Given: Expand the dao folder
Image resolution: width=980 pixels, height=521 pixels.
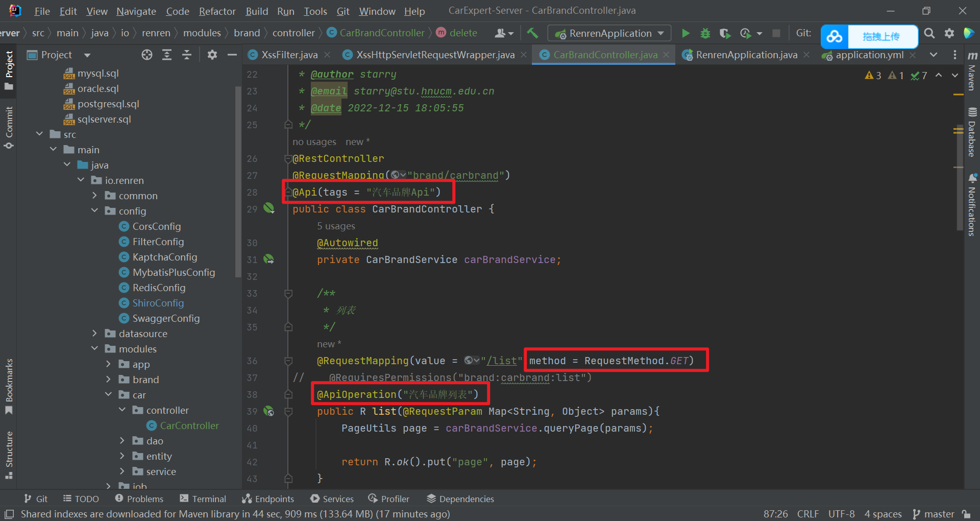Looking at the screenshot, I should click(x=122, y=440).
